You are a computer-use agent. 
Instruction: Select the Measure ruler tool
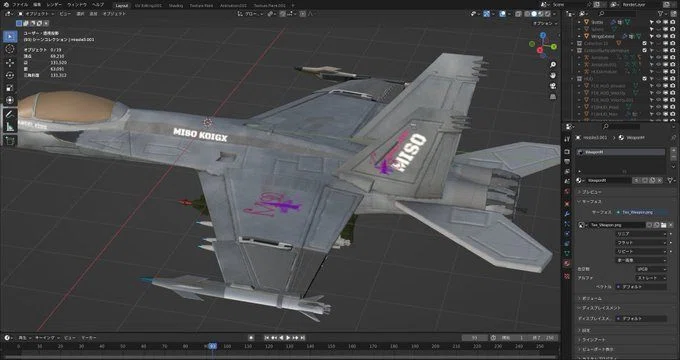click(x=10, y=127)
